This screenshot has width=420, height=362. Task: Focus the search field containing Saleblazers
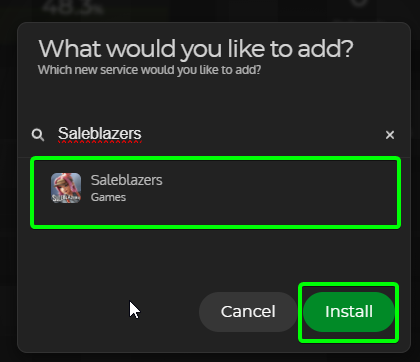pos(213,134)
